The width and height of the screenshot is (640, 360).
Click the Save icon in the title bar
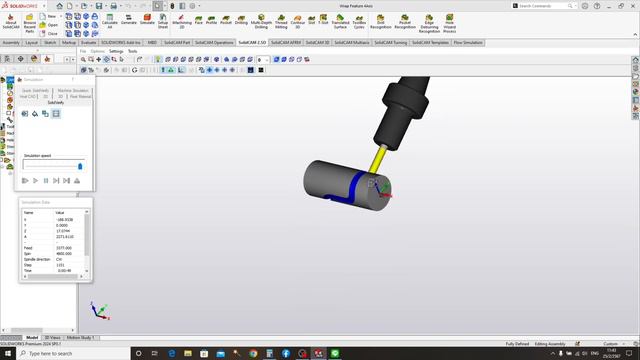point(99,6)
